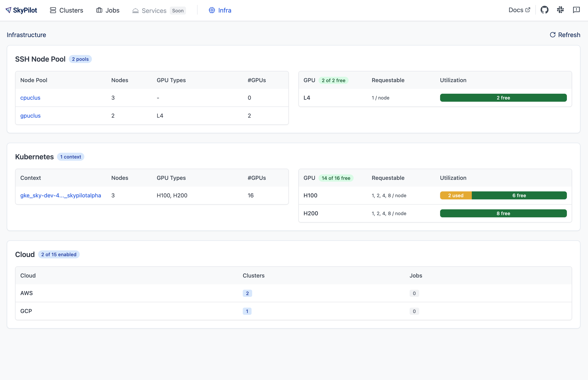Open the gke_sky-dev-4..._skypilotalpha context

(61, 195)
